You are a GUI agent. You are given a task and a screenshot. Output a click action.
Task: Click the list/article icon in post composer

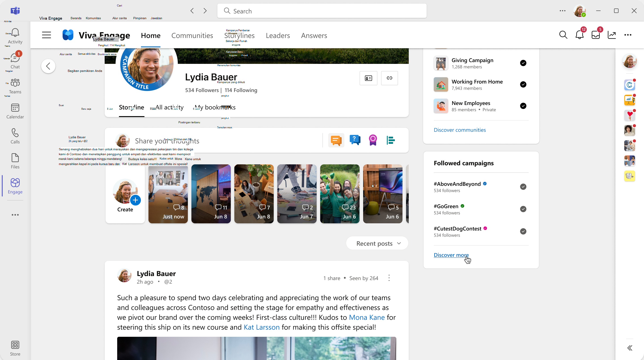pos(391,140)
